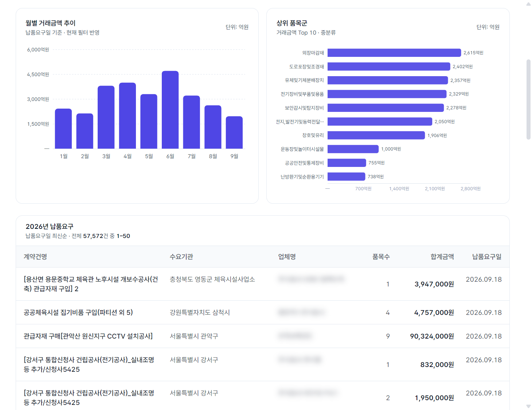
Task: Select the 업체명 column header
Action: pos(287,257)
